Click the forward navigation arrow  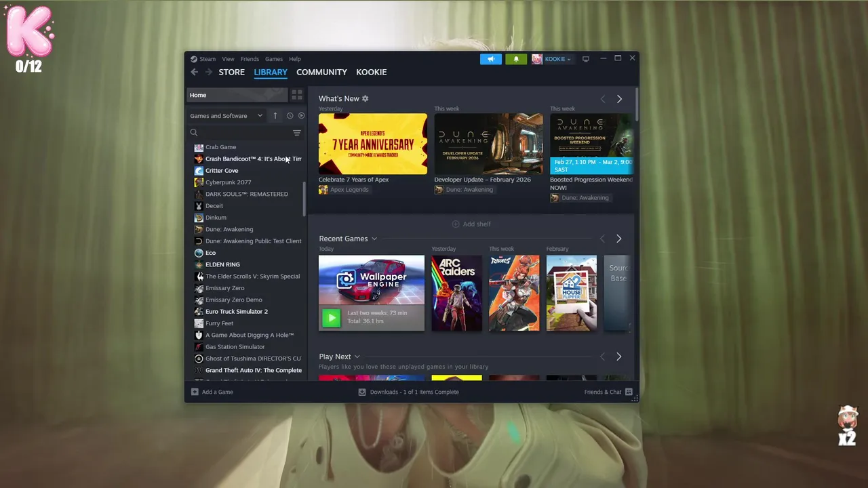[x=209, y=72]
